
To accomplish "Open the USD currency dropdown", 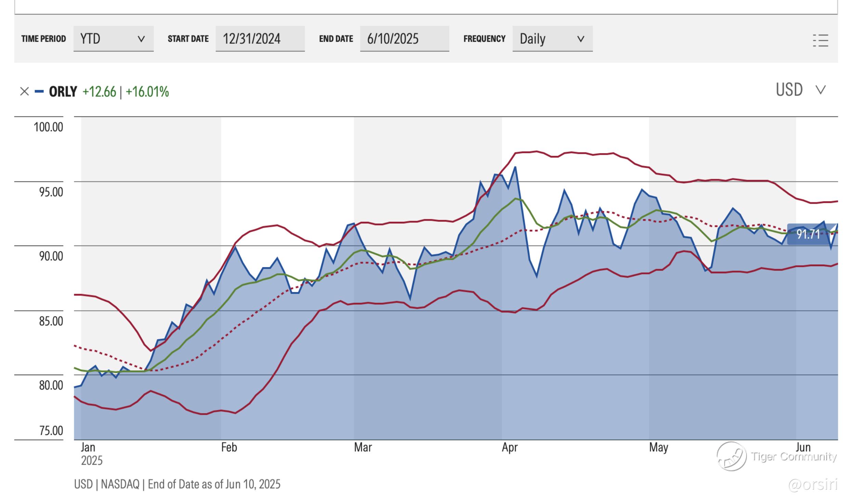I will tap(801, 90).
